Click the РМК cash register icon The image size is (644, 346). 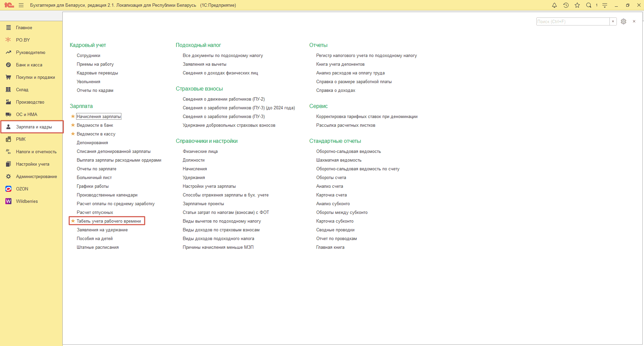(x=8, y=139)
